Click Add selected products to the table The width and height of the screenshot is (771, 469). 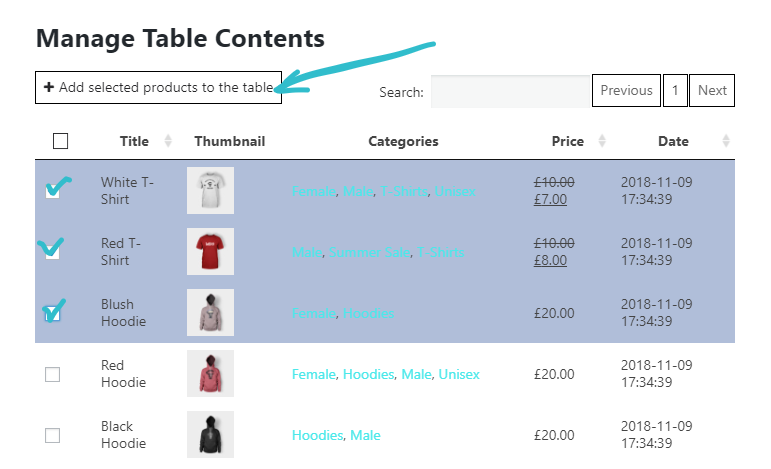click(x=158, y=88)
